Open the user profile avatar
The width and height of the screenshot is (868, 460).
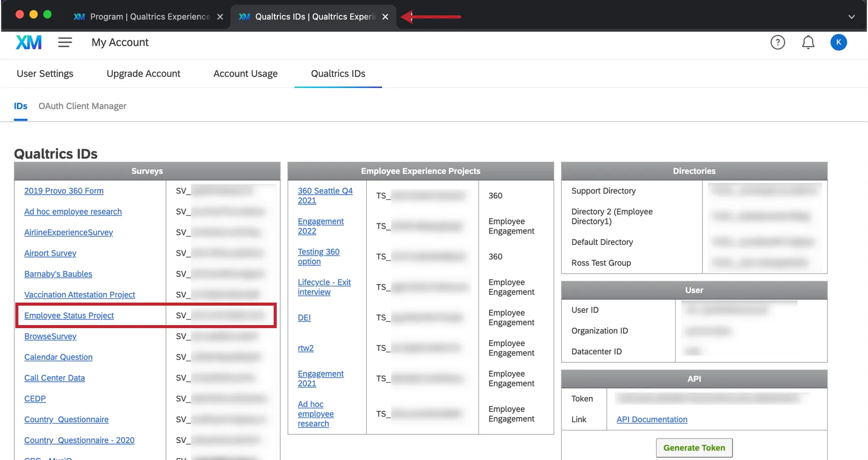click(x=838, y=42)
